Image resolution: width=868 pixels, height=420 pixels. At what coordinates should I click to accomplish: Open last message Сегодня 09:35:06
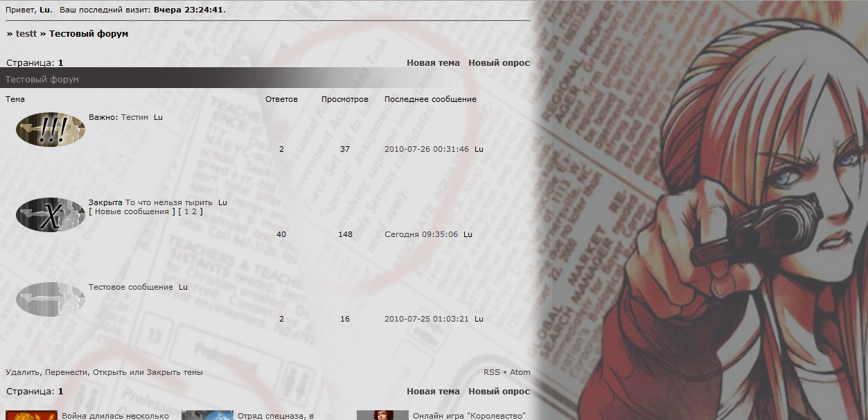421,234
